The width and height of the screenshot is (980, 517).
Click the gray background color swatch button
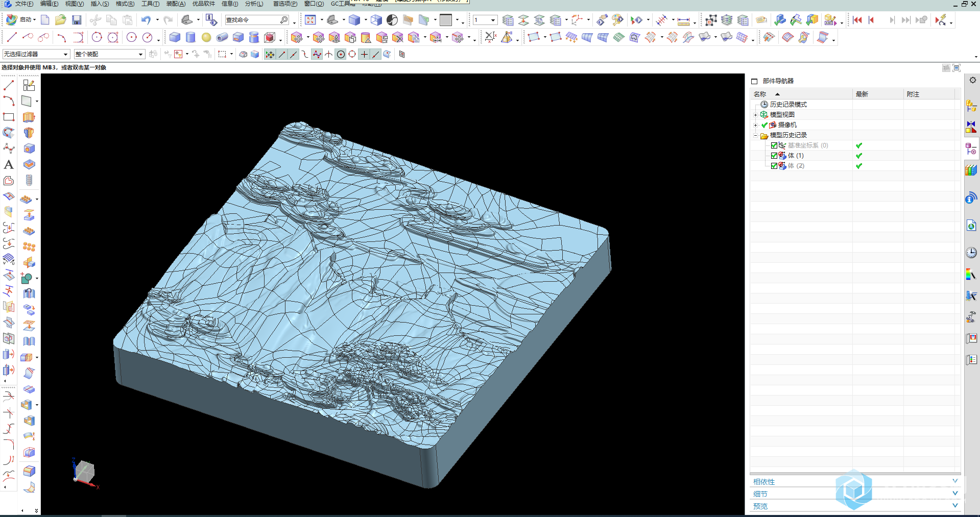coord(446,20)
